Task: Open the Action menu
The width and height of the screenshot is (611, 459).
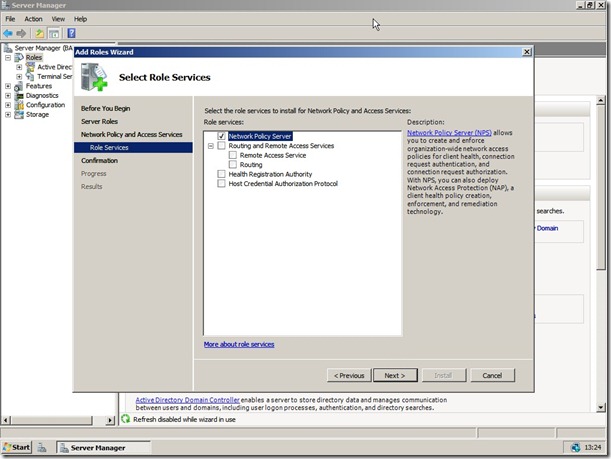Action: pyautogui.click(x=33, y=19)
